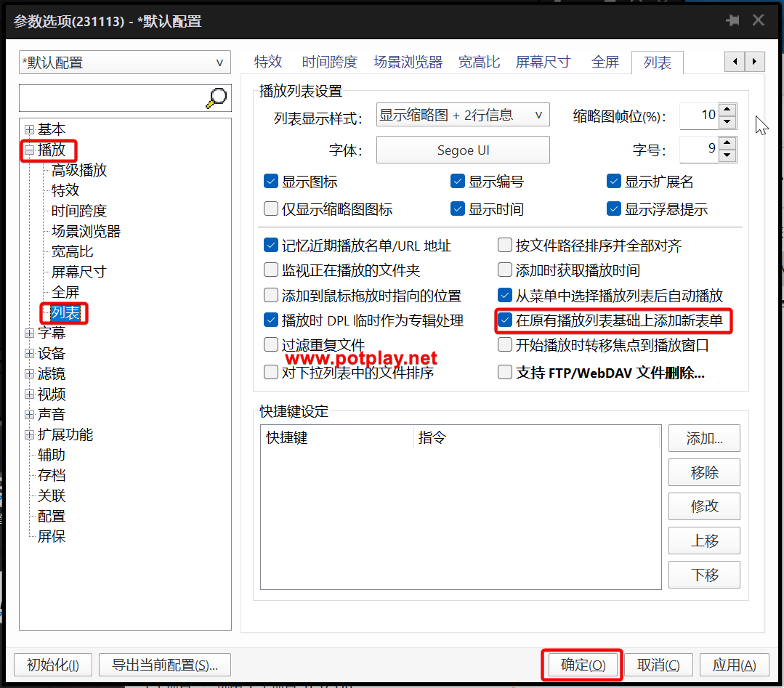
Task: Switch to the 全屏 tab
Action: 605,62
